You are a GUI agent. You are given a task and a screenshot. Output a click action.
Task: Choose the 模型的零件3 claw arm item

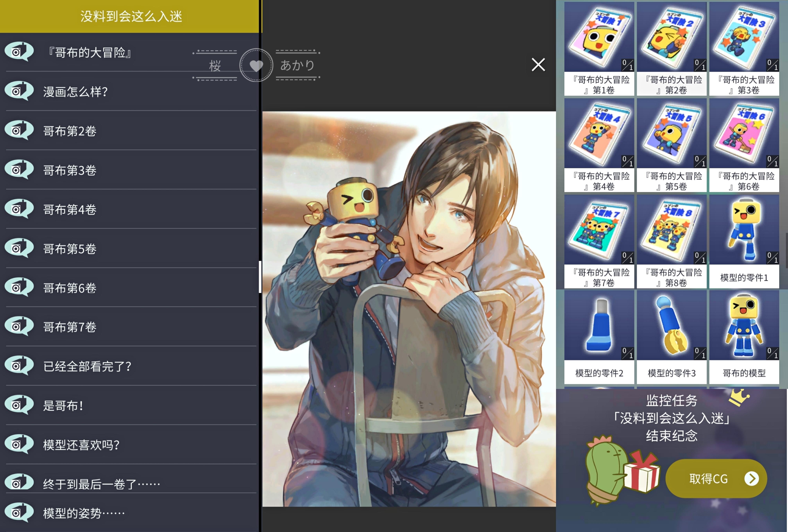click(x=671, y=337)
